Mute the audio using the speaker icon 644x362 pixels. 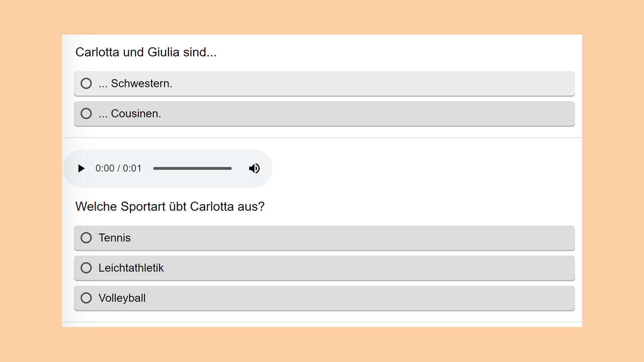[x=254, y=168]
